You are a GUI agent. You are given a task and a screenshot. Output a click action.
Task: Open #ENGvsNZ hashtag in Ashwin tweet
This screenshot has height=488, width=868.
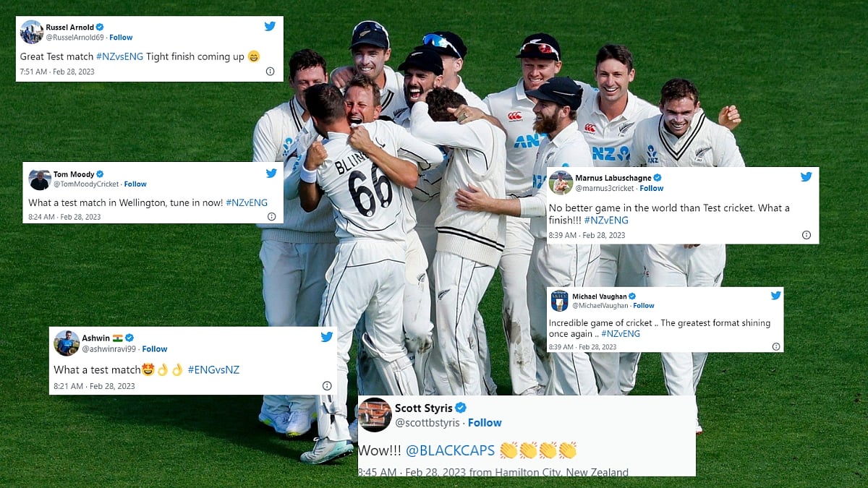(x=213, y=369)
